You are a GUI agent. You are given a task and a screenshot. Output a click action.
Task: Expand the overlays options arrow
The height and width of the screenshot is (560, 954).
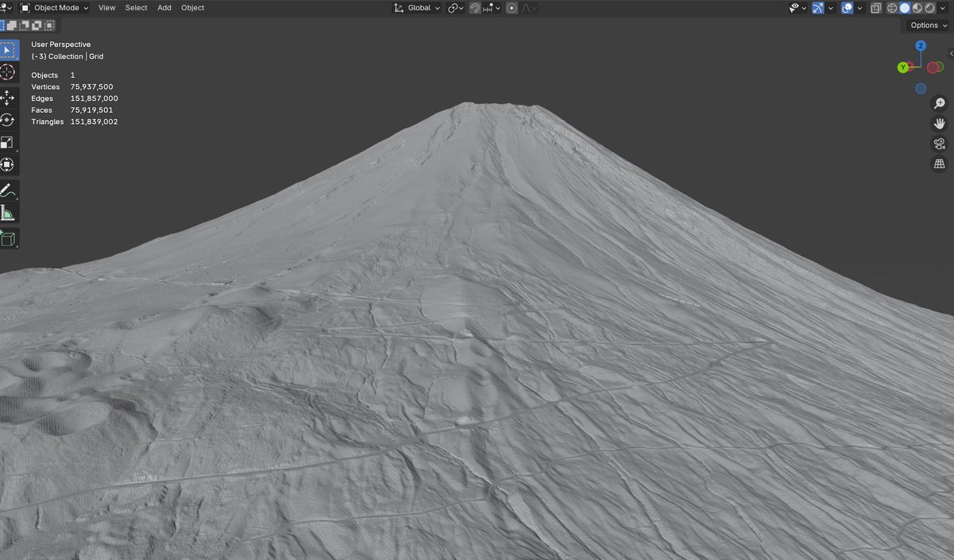[860, 8]
